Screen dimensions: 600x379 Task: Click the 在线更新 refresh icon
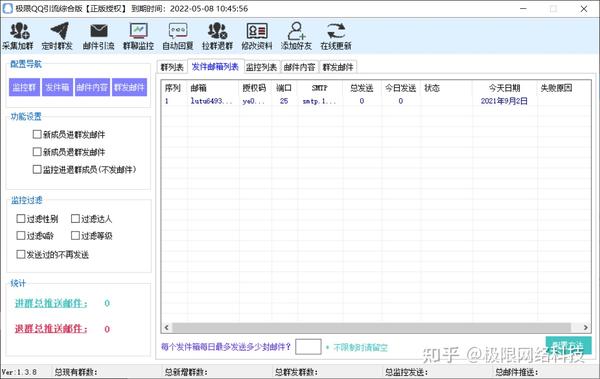(x=336, y=31)
